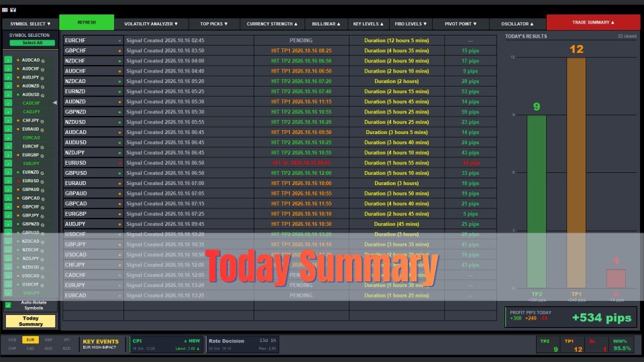Click the clock icon beside GBPAUD
644x362 pixels.
pyautogui.click(x=43, y=190)
